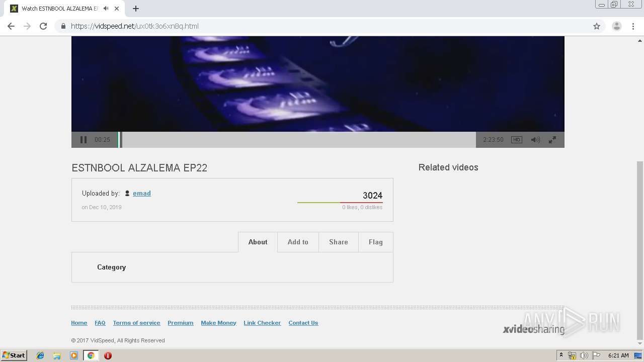Click the video frame area

pyautogui.click(x=318, y=84)
